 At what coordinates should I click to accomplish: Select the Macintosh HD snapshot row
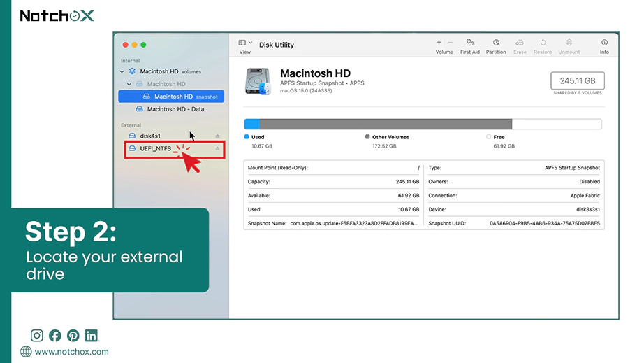(x=171, y=97)
